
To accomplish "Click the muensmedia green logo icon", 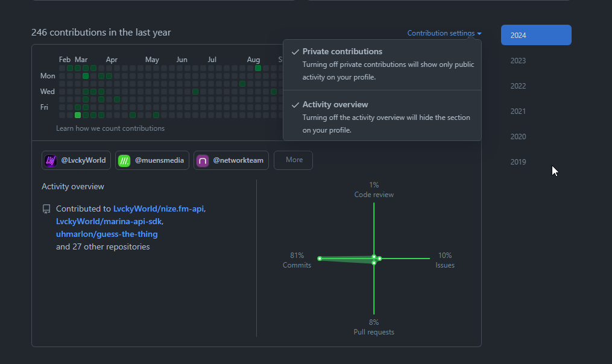I will tap(124, 161).
